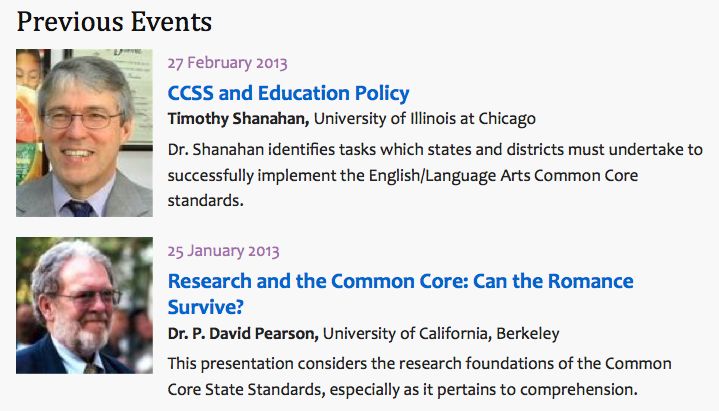Click the Dr. Shanahan description paragraph
Viewport: 719px width, 411px height.
pos(435,175)
